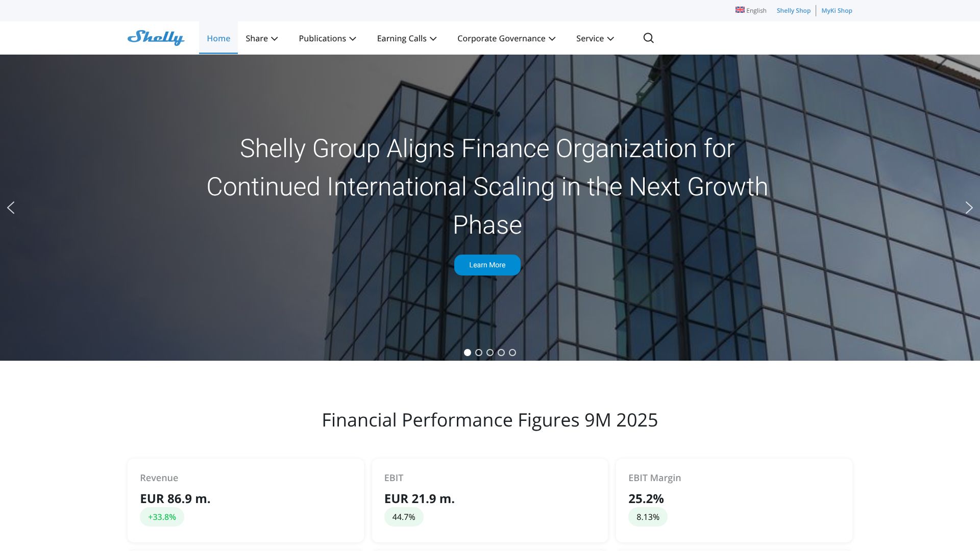Open the Corporate Governance dropdown

(506, 38)
